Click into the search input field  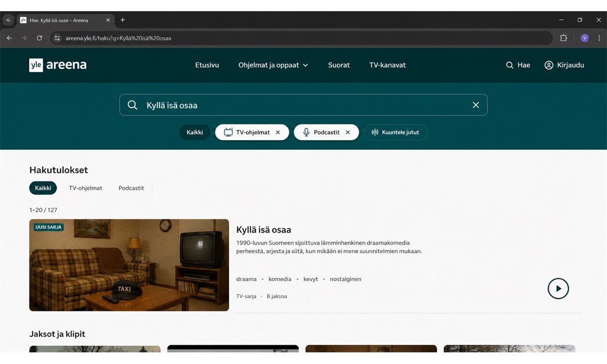tap(303, 105)
